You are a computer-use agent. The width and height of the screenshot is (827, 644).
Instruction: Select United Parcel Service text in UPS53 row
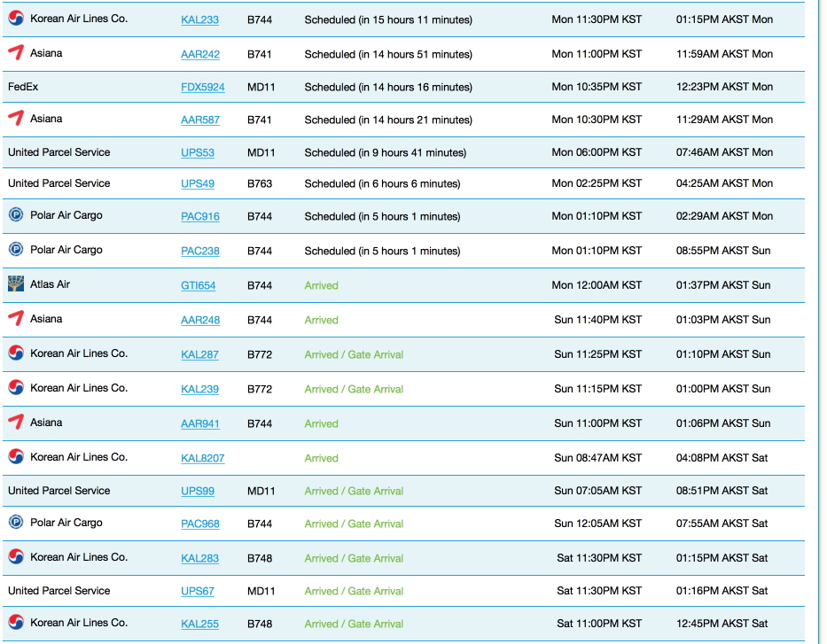(x=59, y=152)
